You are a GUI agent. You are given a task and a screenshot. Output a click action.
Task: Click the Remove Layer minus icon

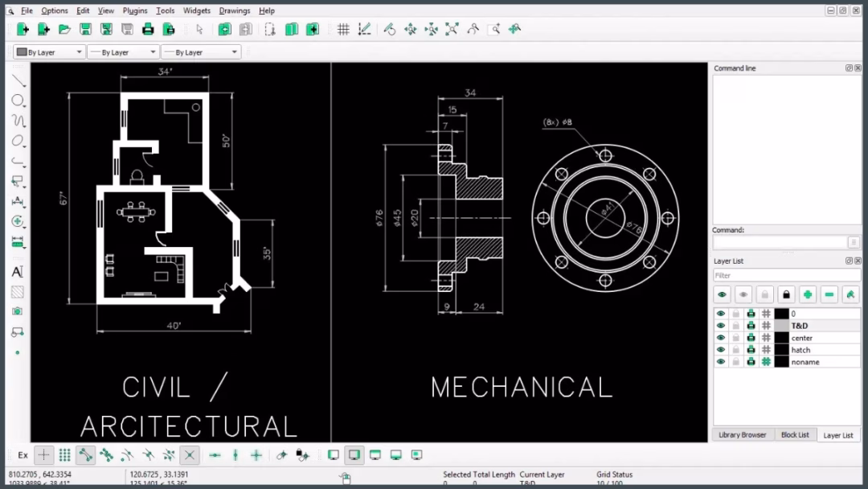point(829,295)
